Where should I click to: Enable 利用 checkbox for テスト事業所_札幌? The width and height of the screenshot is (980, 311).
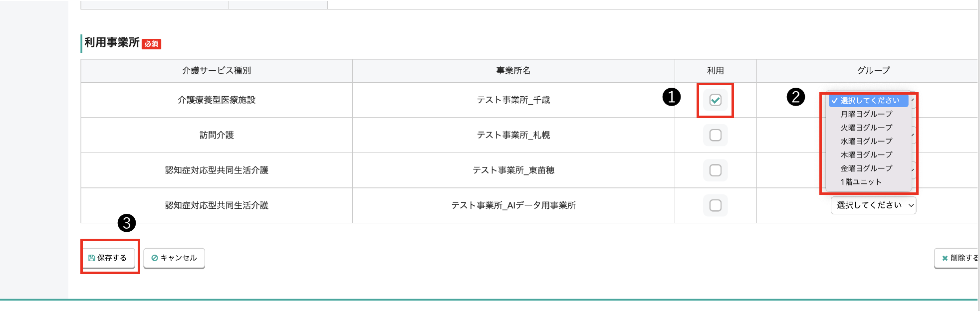715,135
